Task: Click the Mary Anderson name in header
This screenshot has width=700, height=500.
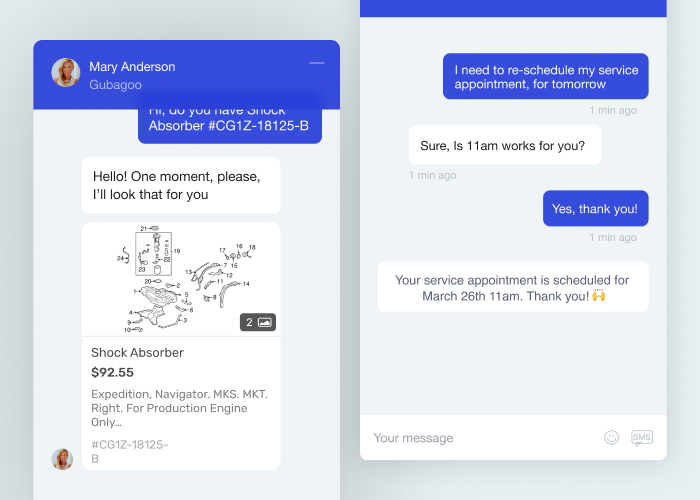Action: point(132,67)
